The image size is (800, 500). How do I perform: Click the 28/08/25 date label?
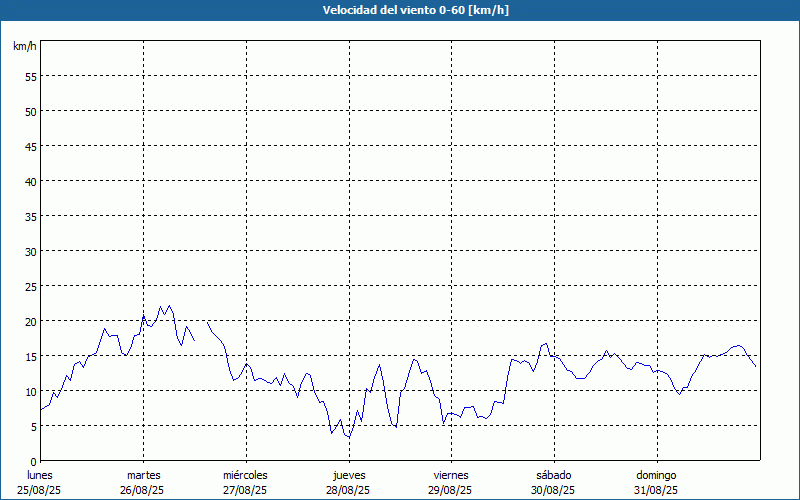(x=348, y=490)
